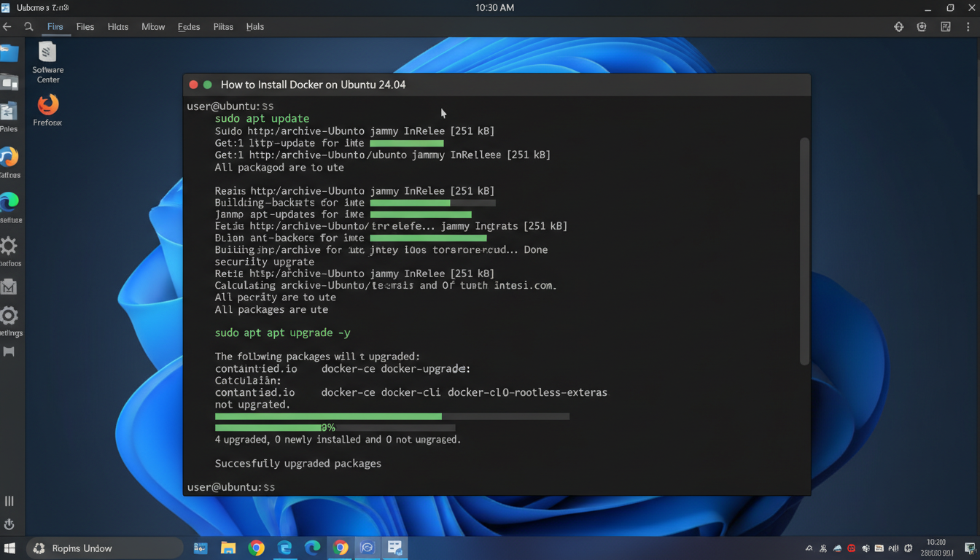Open the Fedes menu

(x=189, y=26)
